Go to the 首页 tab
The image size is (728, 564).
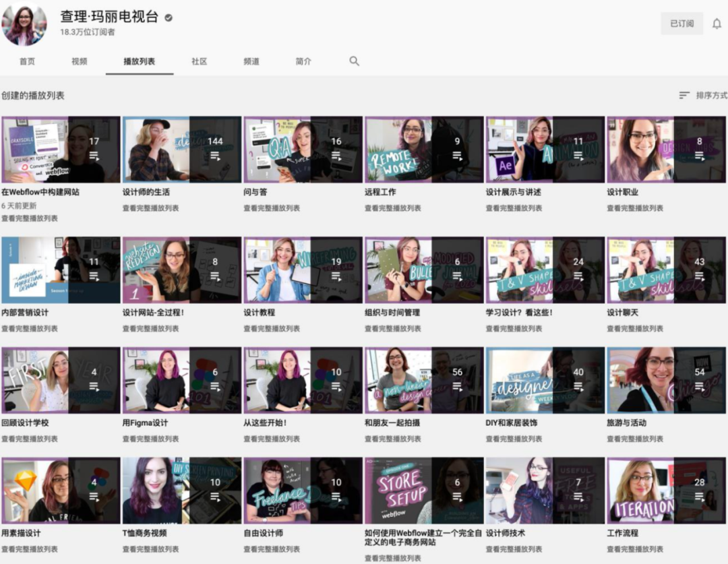(27, 61)
